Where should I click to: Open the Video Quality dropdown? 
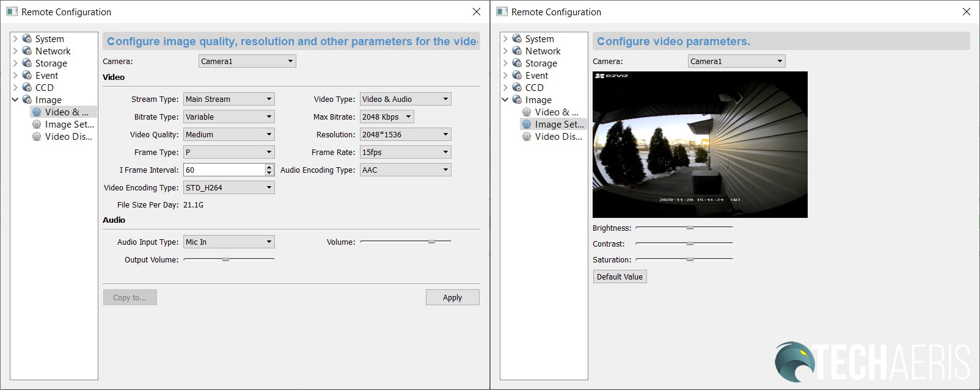(229, 134)
